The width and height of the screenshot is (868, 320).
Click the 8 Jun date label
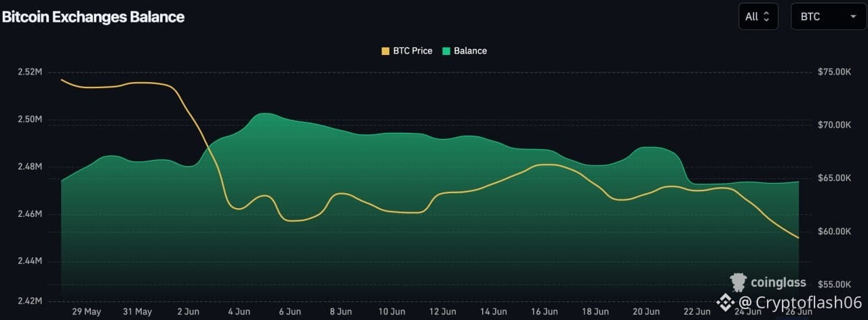pyautogui.click(x=340, y=312)
